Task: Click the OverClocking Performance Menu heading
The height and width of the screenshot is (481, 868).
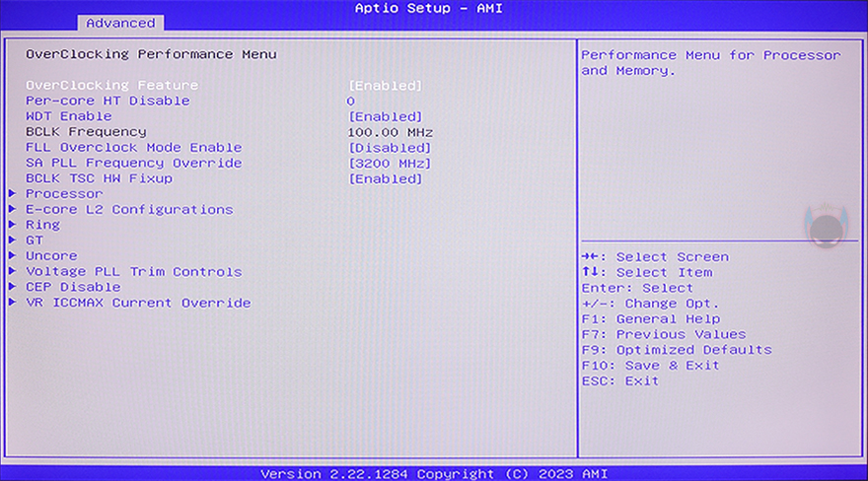Action: pyautogui.click(x=151, y=54)
